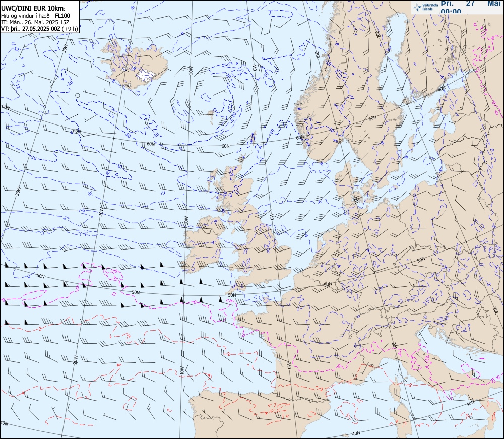Viewport: 504px width, 439px height.
Task: Click the 'Veðurstofa Íslands' logo text
Action: [430, 7]
